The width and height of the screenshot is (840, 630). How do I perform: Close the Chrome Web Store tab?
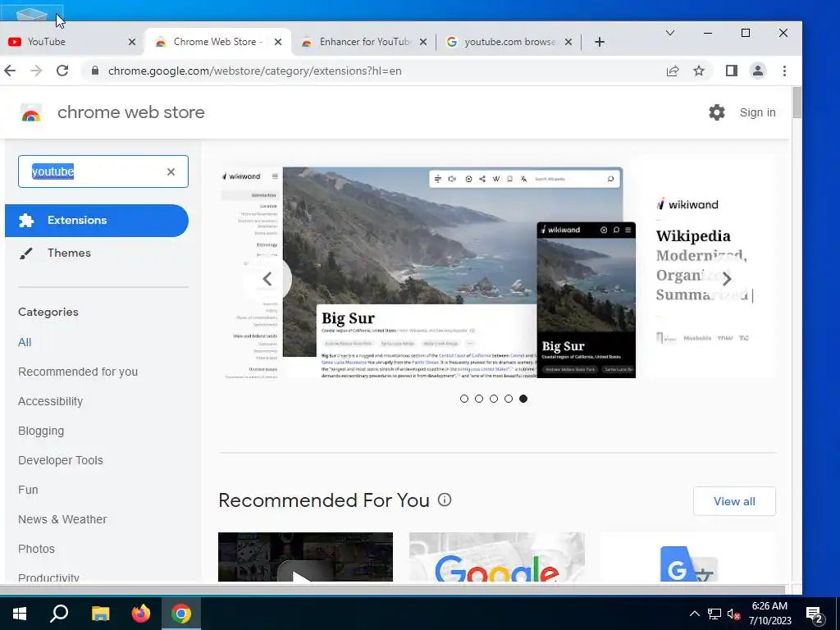[277, 42]
